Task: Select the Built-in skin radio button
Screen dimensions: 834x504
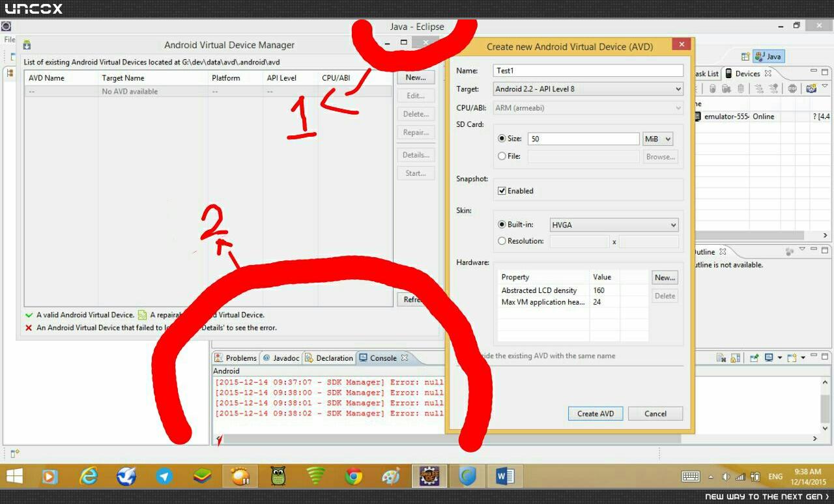Action: pyautogui.click(x=502, y=225)
